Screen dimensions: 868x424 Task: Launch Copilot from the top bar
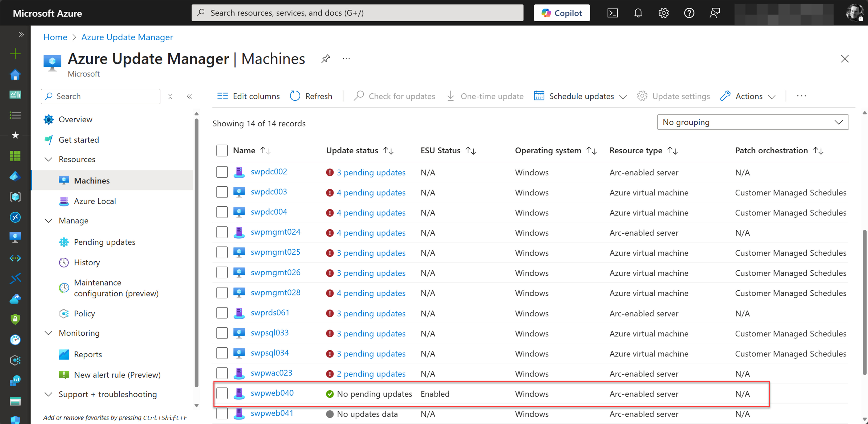(x=561, y=13)
